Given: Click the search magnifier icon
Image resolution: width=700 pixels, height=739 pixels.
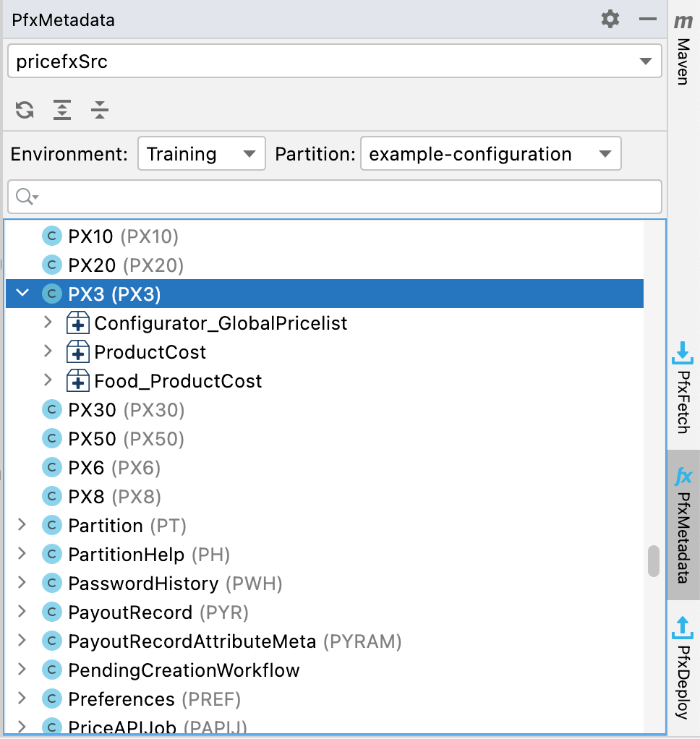Looking at the screenshot, I should pos(25,197).
